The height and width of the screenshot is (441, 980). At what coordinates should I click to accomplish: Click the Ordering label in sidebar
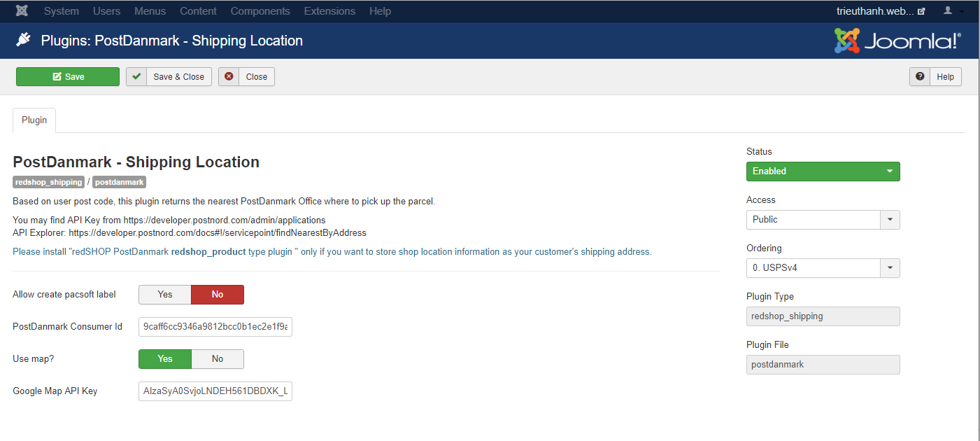coord(764,248)
